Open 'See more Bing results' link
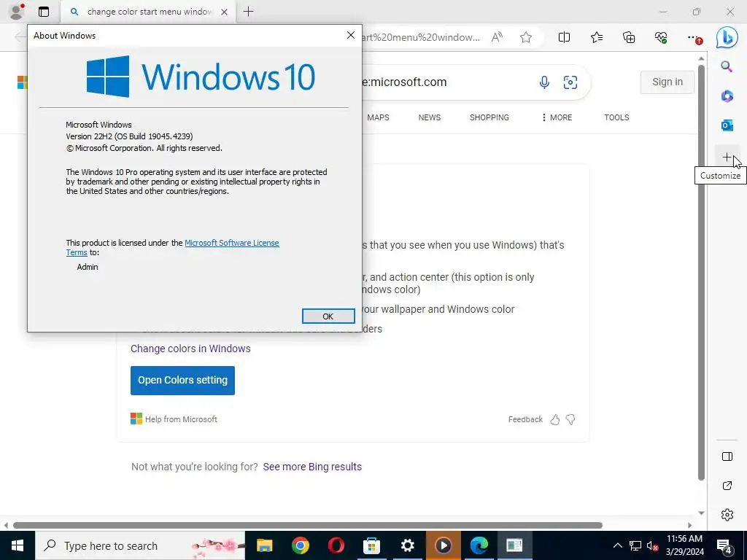747x560 pixels. (312, 467)
